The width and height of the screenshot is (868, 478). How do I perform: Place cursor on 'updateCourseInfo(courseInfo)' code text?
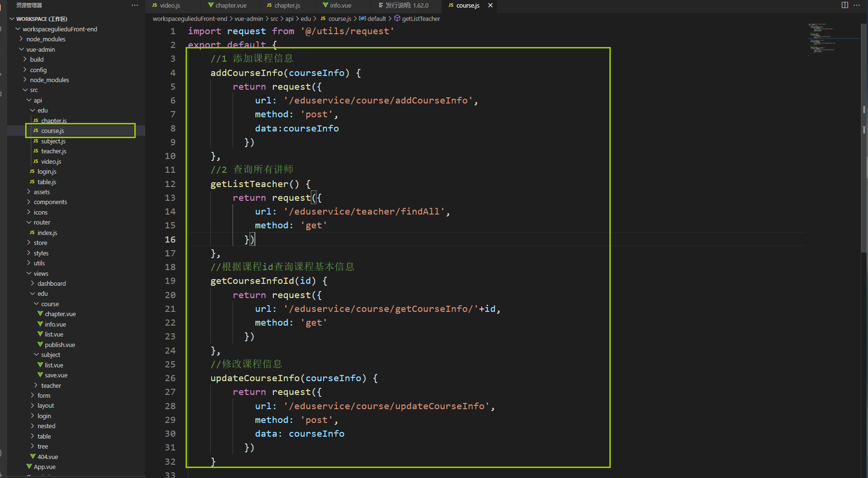point(289,378)
